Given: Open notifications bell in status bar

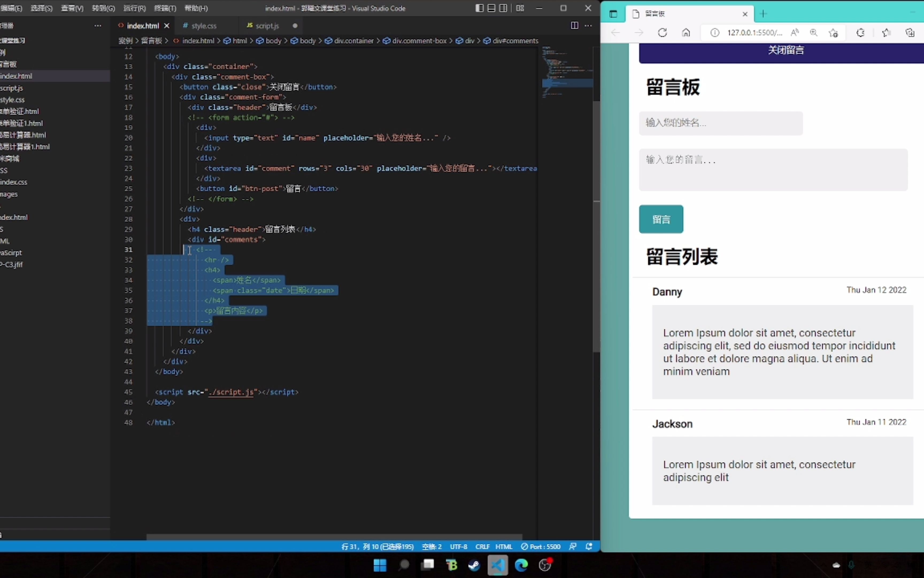Looking at the screenshot, I should 589,547.
